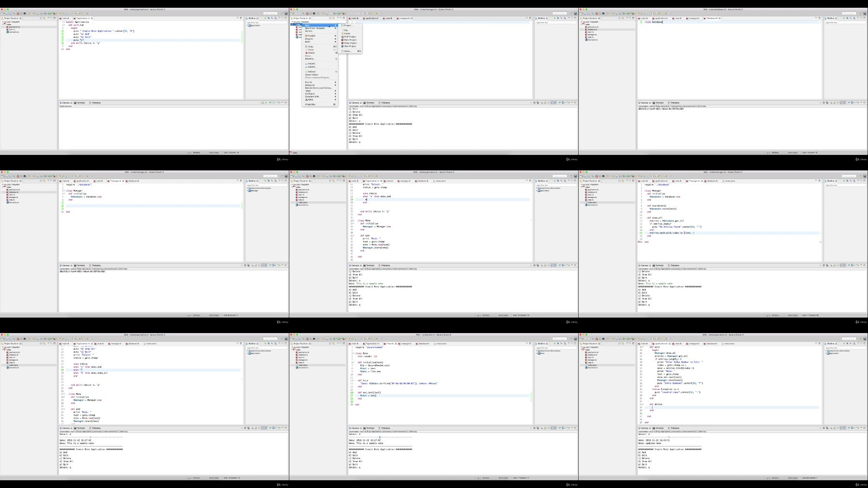This screenshot has height=488, width=868.
Task: Click "class Database" line in top-right frame editor
Action: click(x=654, y=22)
